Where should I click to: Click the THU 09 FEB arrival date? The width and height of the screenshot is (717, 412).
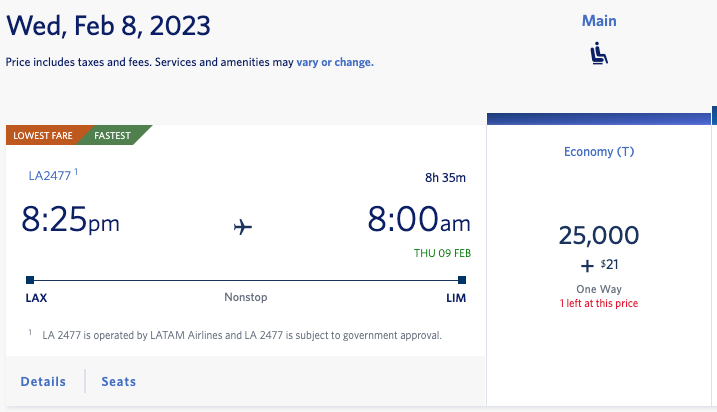(x=442, y=253)
